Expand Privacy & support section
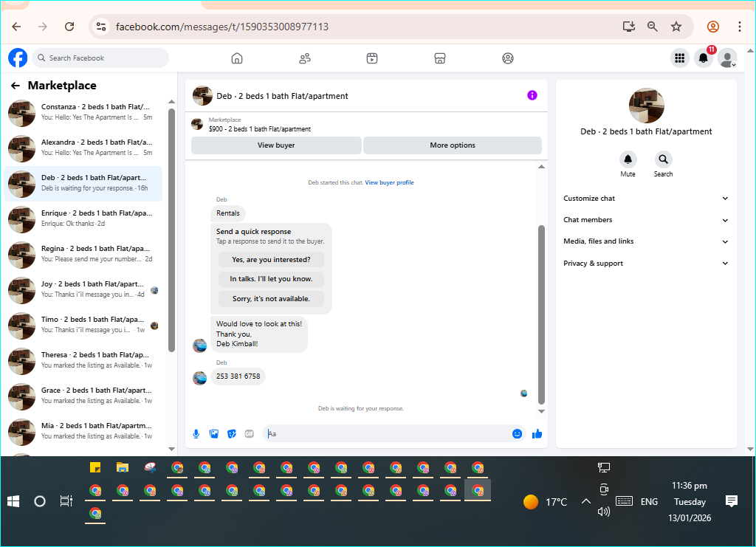The height and width of the screenshot is (547, 756). [x=645, y=263]
